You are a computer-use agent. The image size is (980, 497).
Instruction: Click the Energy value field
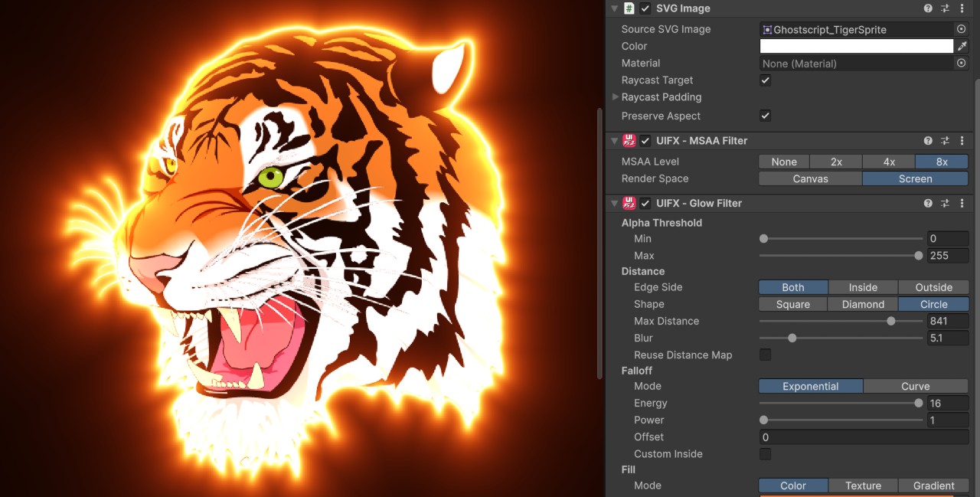coord(948,404)
